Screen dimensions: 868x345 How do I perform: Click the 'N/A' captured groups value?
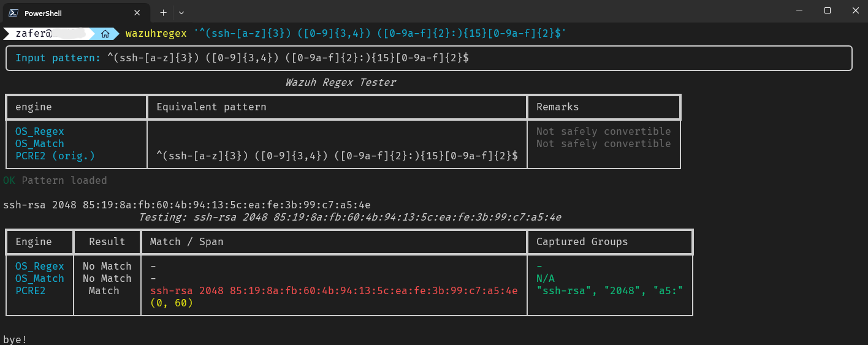[546, 278]
